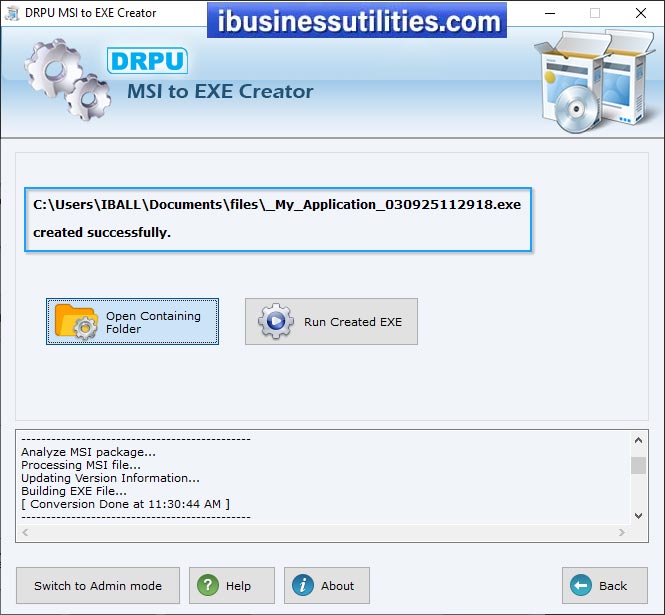Screen dimensions: 665x615
Task: Click the 'created successfully.' message
Action: pyautogui.click(x=102, y=232)
